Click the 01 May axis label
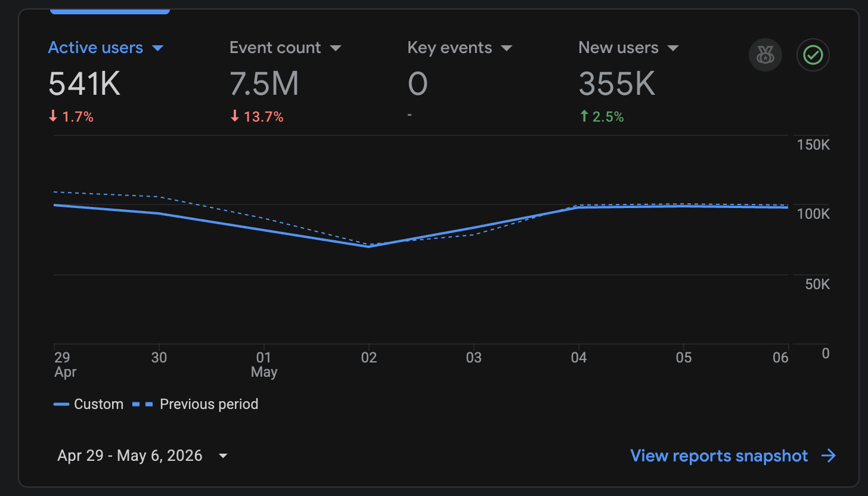This screenshot has height=496, width=868. [264, 364]
